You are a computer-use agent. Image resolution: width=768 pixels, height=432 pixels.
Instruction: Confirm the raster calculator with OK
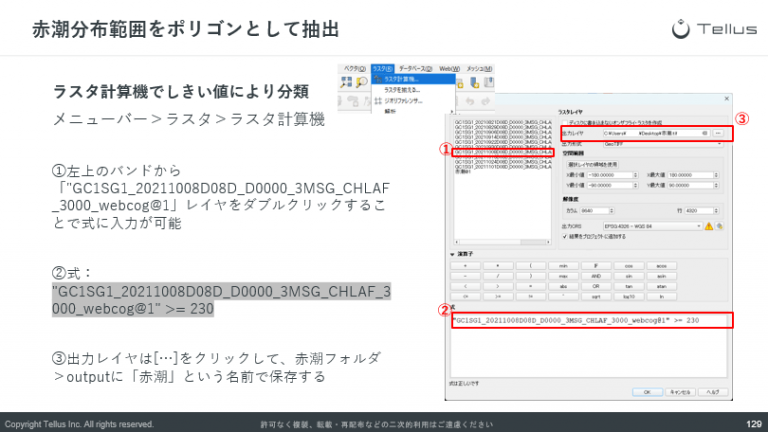pyautogui.click(x=647, y=392)
